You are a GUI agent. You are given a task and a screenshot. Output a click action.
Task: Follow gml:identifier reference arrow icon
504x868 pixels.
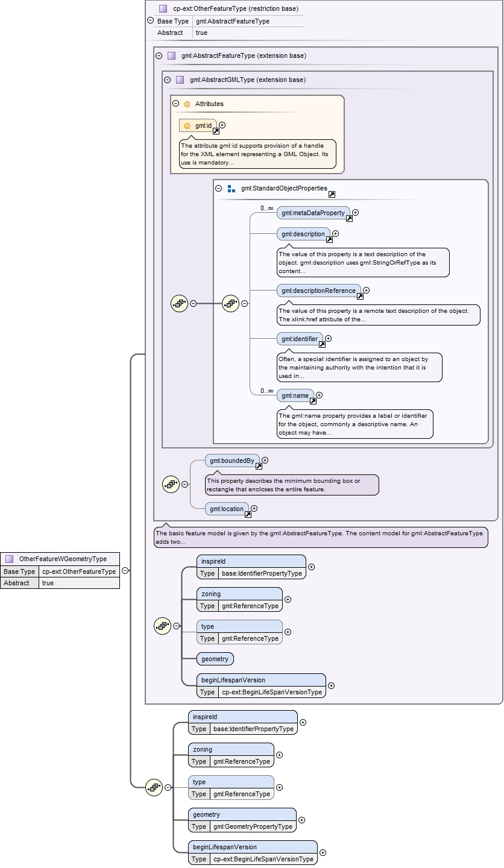click(322, 345)
